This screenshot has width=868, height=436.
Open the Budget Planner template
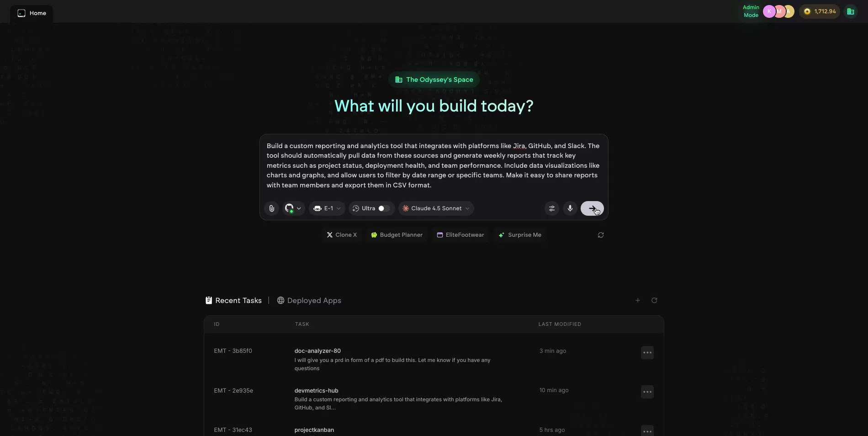[x=396, y=234]
